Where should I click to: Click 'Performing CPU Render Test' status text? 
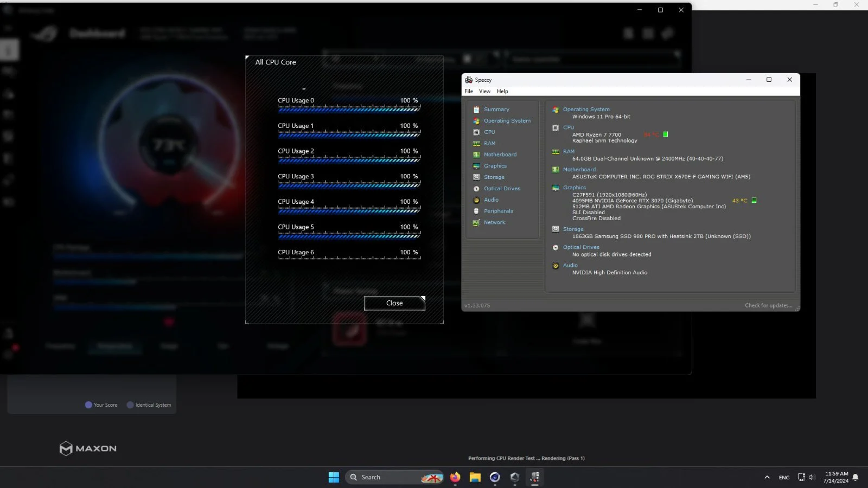[526, 458]
